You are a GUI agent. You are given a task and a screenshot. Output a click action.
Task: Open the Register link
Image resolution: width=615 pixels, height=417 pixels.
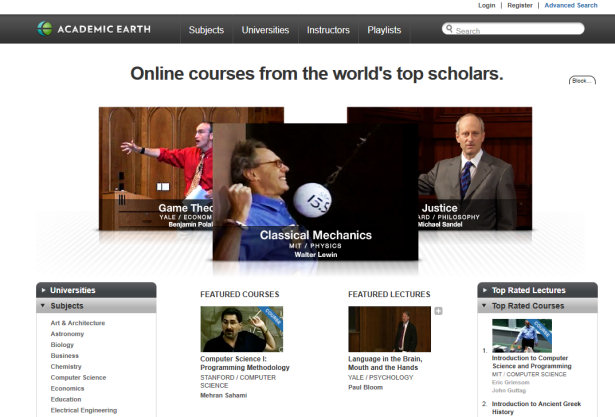[x=520, y=5]
